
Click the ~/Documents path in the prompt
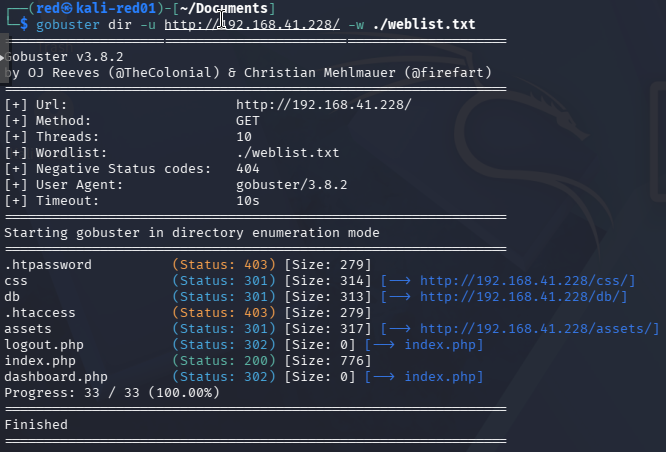click(224, 8)
